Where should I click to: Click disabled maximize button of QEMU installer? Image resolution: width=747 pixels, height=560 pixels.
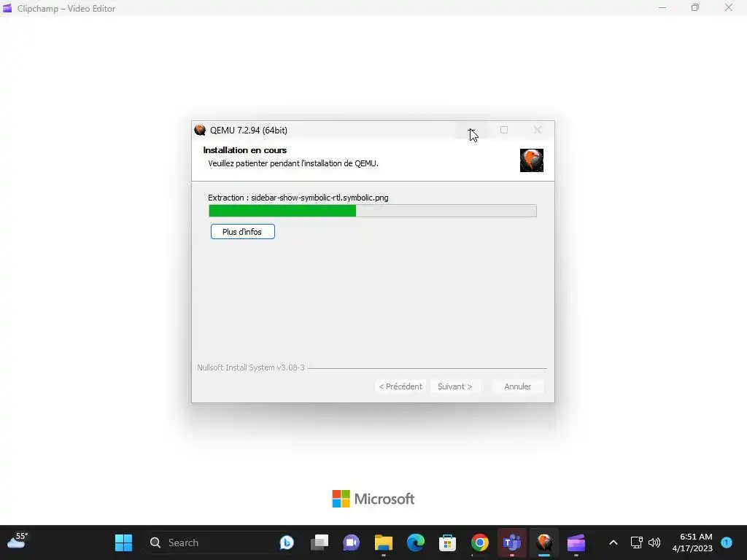(504, 130)
